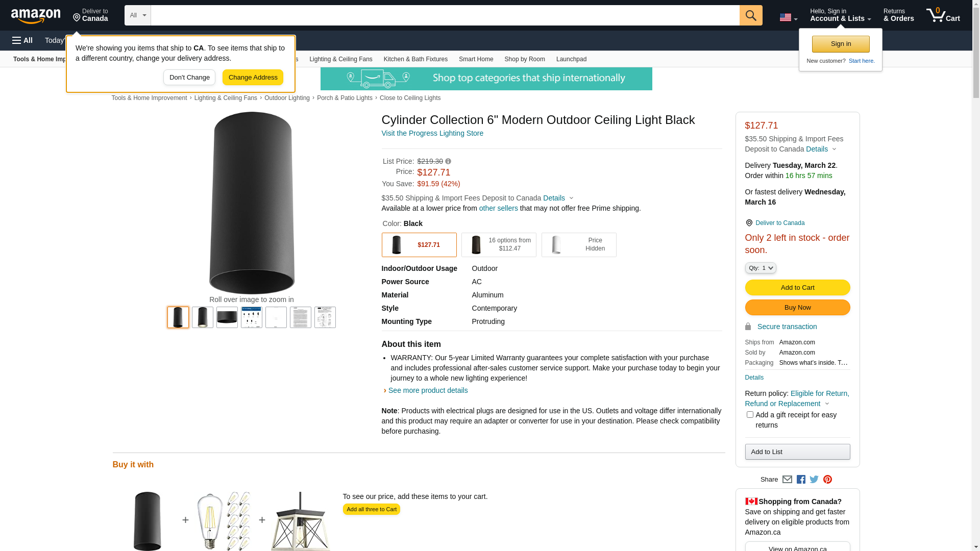The width and height of the screenshot is (980, 551).
Task: Select the Black $127.71 color swatch
Action: point(419,245)
